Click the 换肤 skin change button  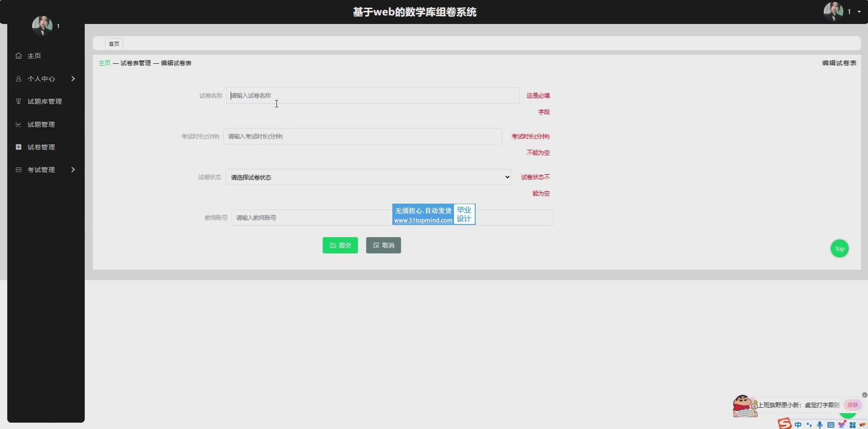pos(853,405)
